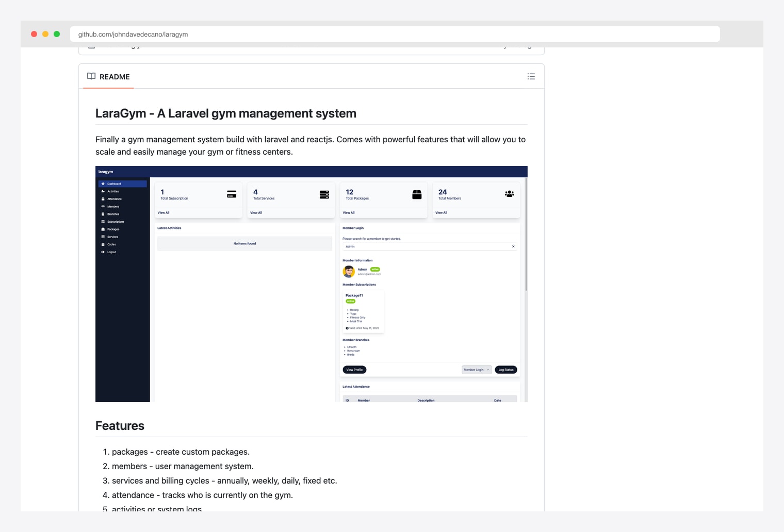Image resolution: width=784 pixels, height=532 pixels.
Task: Click the credit card icon on Total Subscription
Action: (x=232, y=194)
